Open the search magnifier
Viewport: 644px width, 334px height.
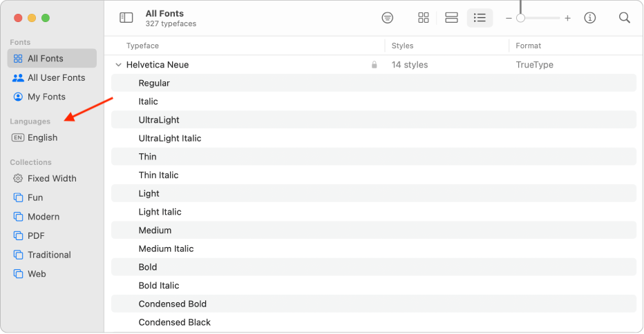click(x=624, y=18)
